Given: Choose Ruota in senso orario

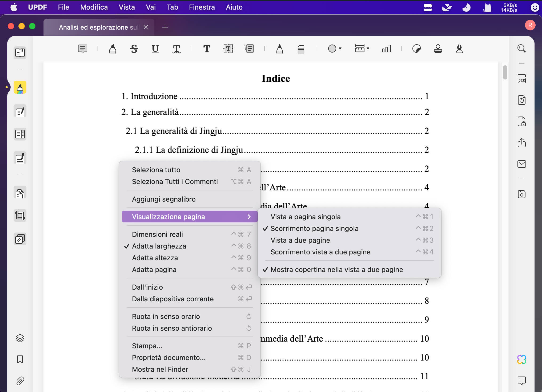Looking at the screenshot, I should [x=190, y=317].
